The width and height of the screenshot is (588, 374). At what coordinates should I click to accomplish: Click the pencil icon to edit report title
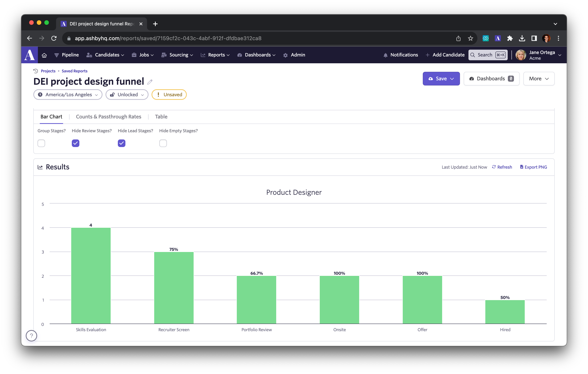coord(150,82)
